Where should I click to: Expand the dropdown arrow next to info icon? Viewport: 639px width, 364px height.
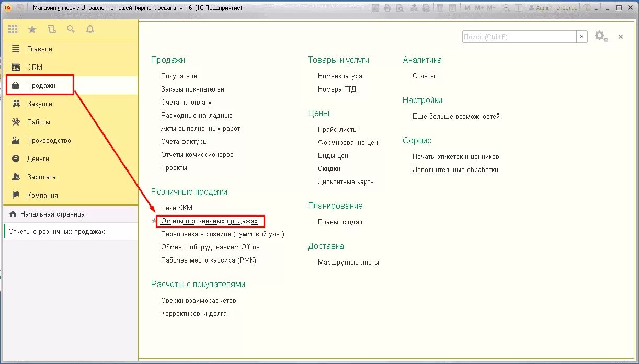pos(596,9)
